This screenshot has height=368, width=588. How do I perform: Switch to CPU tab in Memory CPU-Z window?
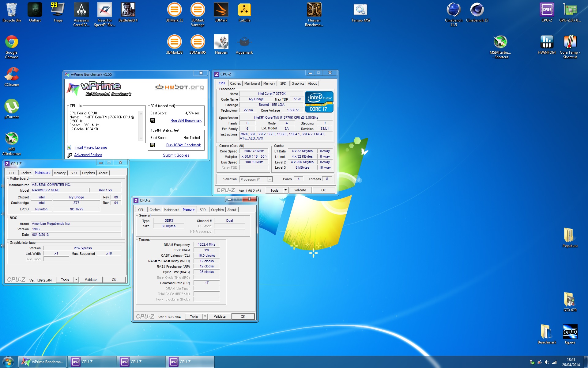tap(141, 210)
